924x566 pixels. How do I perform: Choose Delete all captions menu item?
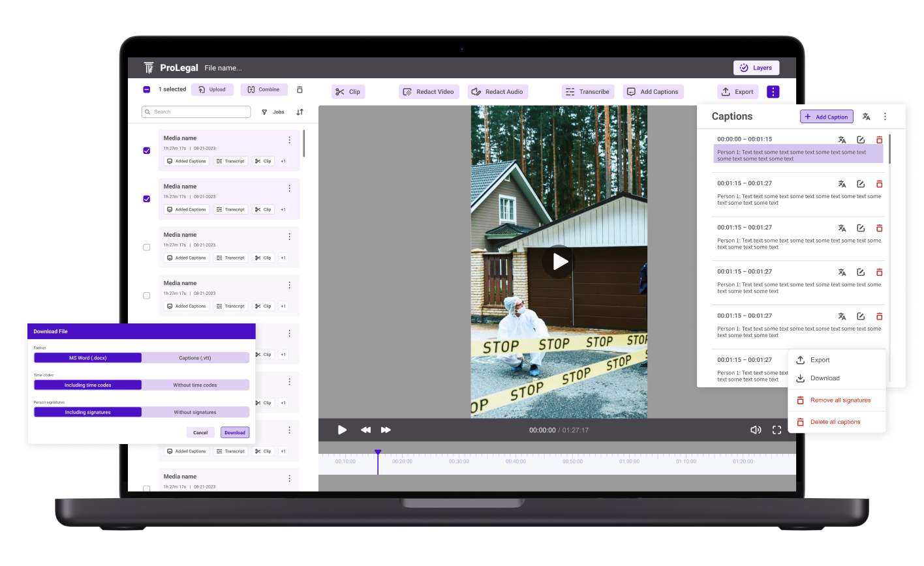click(x=837, y=422)
